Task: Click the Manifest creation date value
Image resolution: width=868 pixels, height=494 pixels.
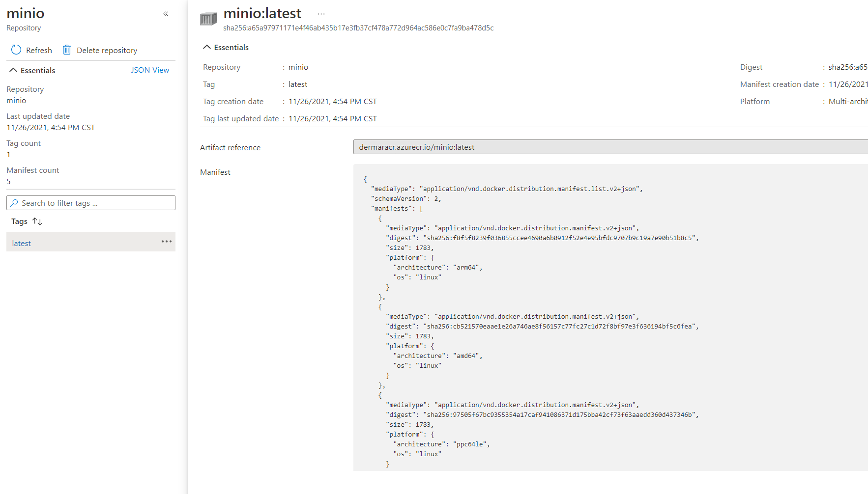Action: click(848, 84)
